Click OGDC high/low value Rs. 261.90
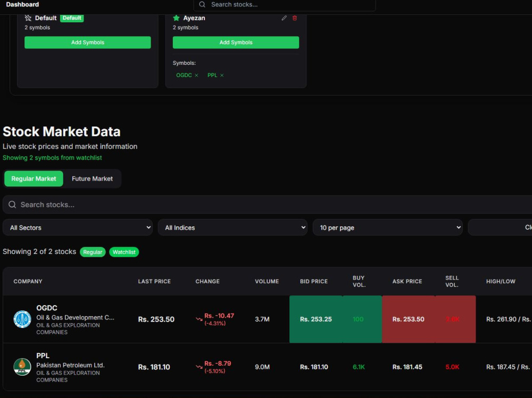 tap(502, 319)
